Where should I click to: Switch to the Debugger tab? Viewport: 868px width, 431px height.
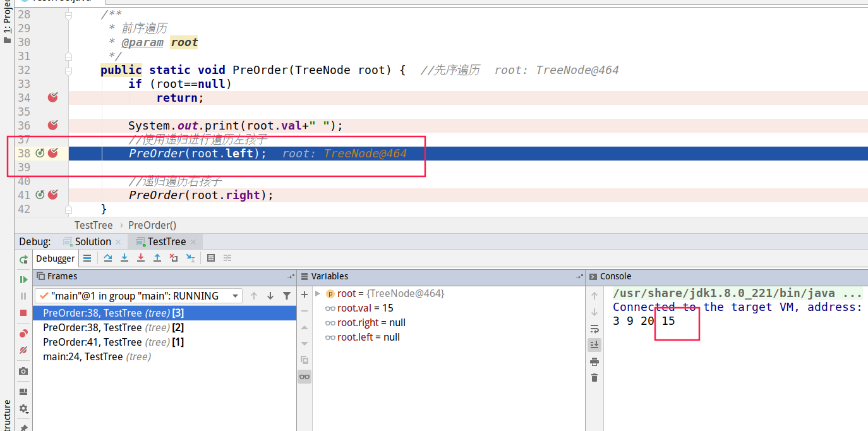(55, 258)
